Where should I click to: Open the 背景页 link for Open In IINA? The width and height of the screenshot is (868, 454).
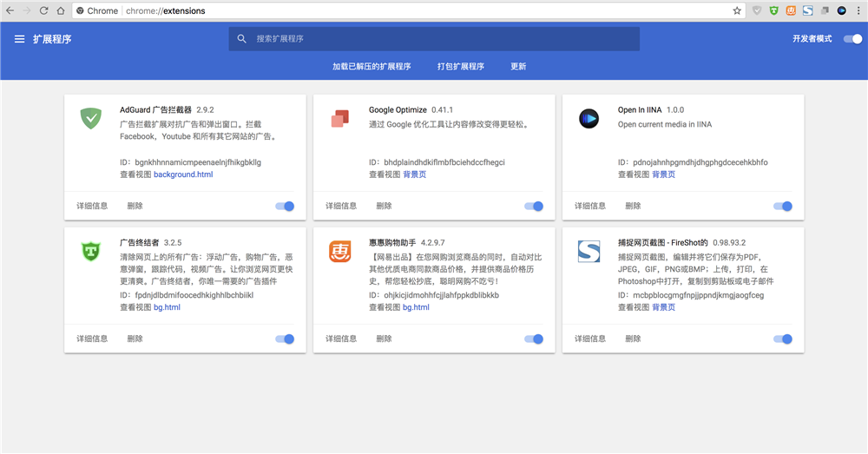(x=664, y=174)
